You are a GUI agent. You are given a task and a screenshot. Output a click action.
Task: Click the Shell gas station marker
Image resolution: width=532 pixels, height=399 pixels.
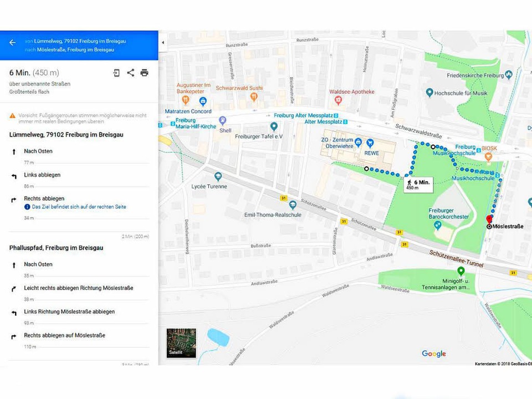click(222, 120)
